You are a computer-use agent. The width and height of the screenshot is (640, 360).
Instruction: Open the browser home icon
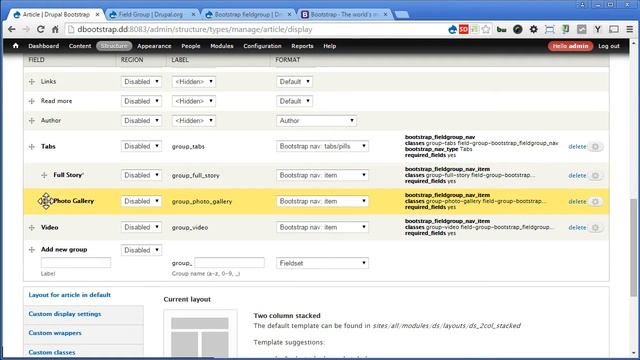pos(55,29)
